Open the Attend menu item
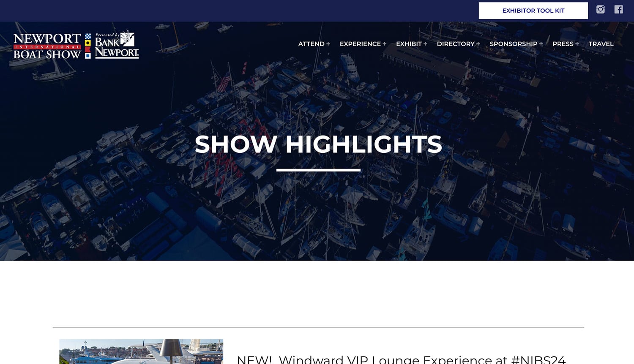The width and height of the screenshot is (634, 364). click(312, 44)
